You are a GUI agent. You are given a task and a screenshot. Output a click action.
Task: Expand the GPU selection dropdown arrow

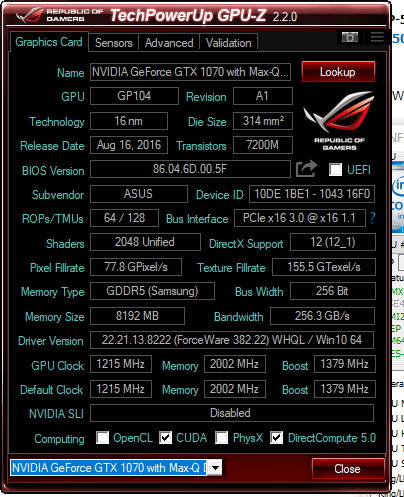pos(216,468)
